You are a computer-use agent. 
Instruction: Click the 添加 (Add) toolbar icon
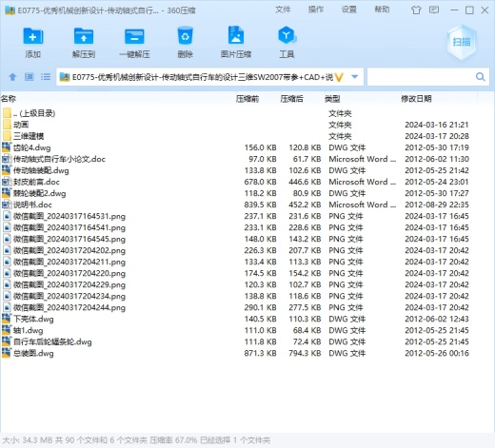pos(33,36)
